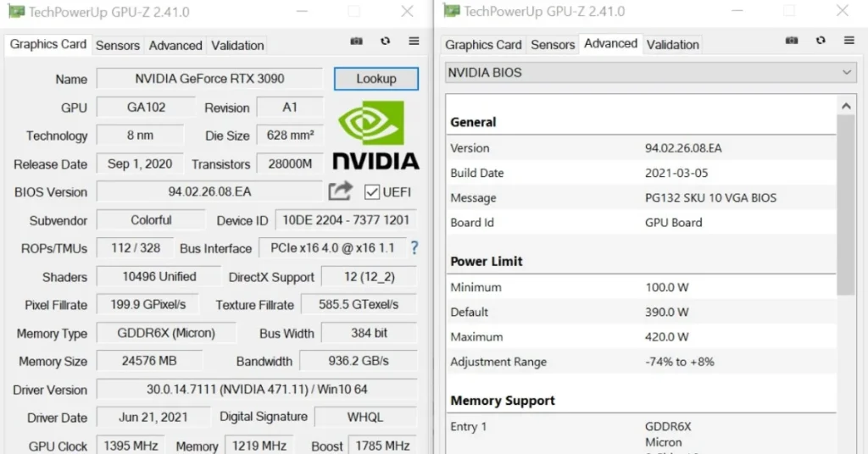The image size is (868, 454).
Task: Open hamburger menu in left GPU-Z window
Action: pyautogui.click(x=414, y=41)
